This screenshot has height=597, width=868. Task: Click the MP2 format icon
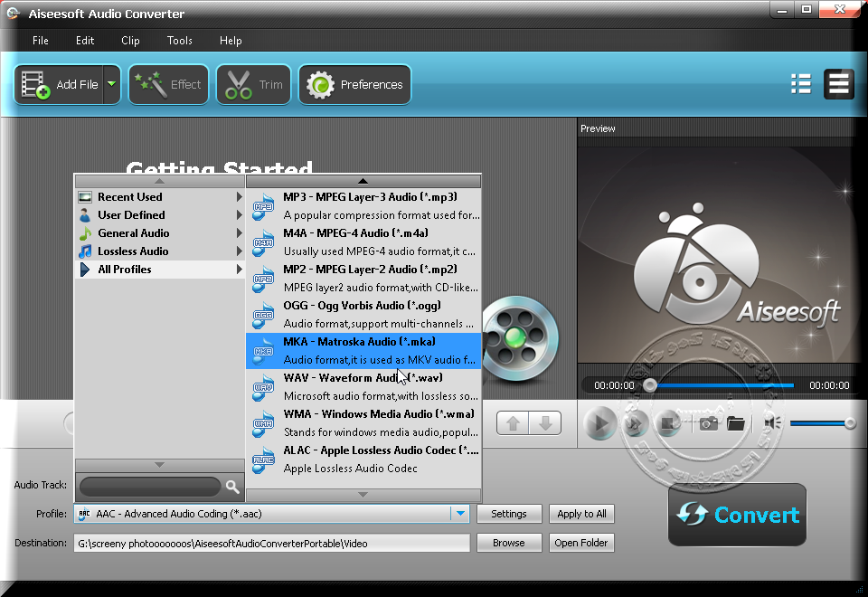(263, 279)
